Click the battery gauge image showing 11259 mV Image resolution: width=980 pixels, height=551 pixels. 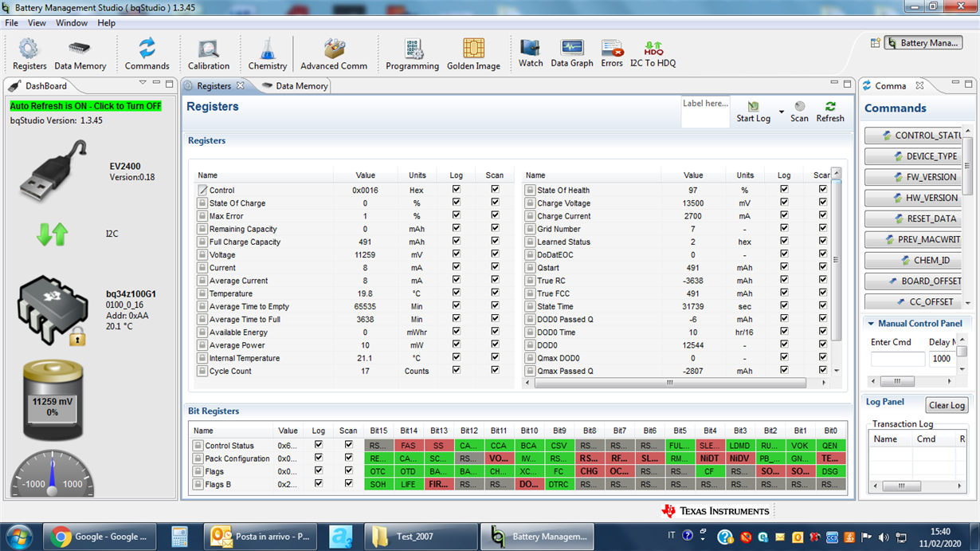pos(53,400)
